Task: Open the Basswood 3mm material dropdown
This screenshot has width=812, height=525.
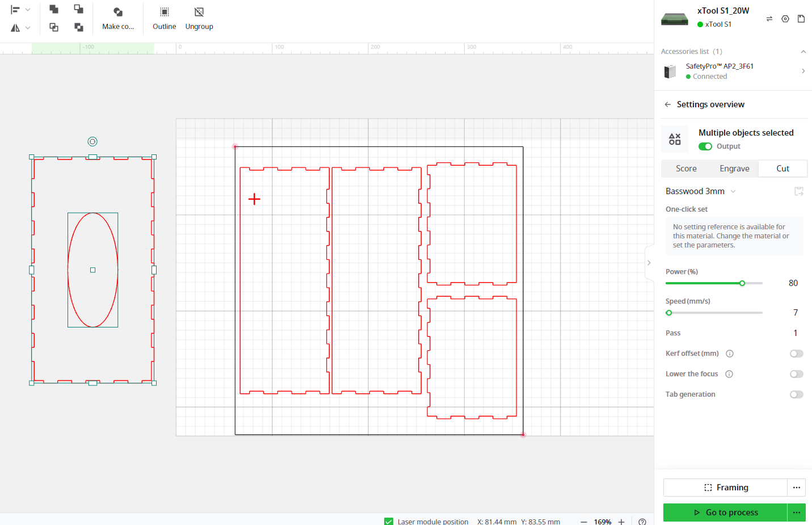Action: coord(701,191)
